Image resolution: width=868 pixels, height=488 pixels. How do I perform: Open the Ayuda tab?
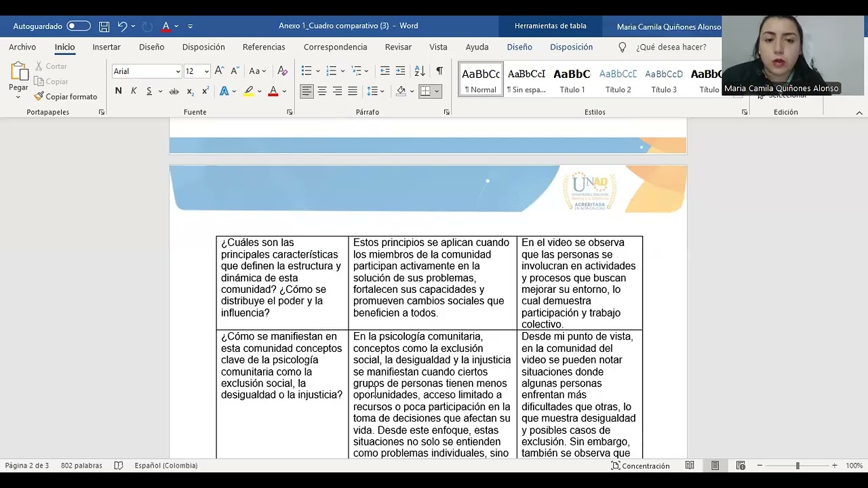pyautogui.click(x=477, y=47)
